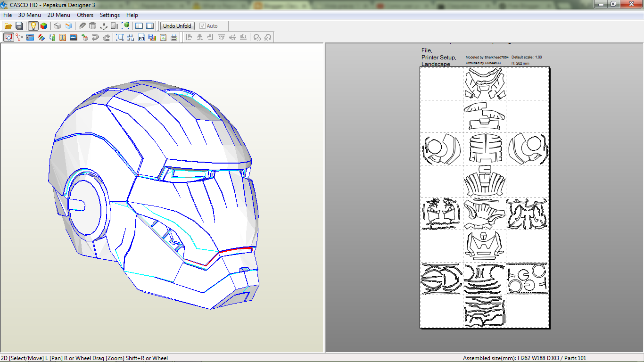
Task: Click the align right edges icon
Action: coord(211,37)
